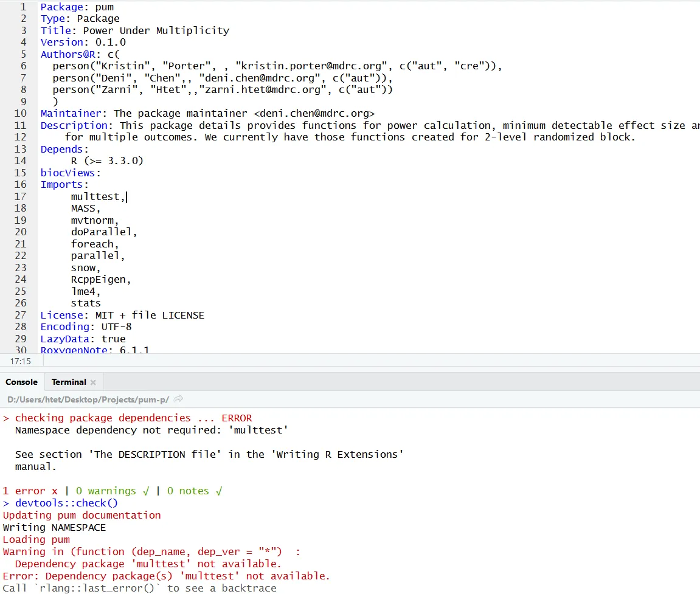This screenshot has width=700, height=594.
Task: Click the console path 'D:/Users/htet/Desktop/Projects/pum-p/'
Action: [88, 399]
